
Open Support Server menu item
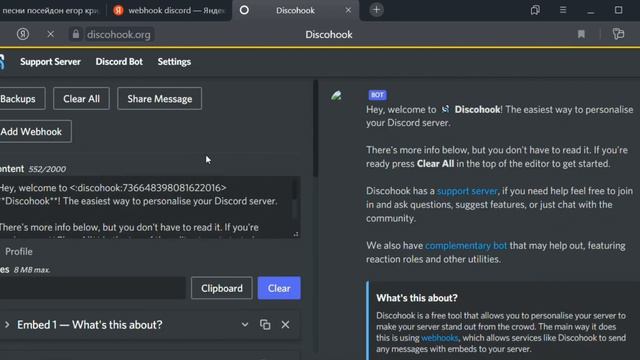50,62
